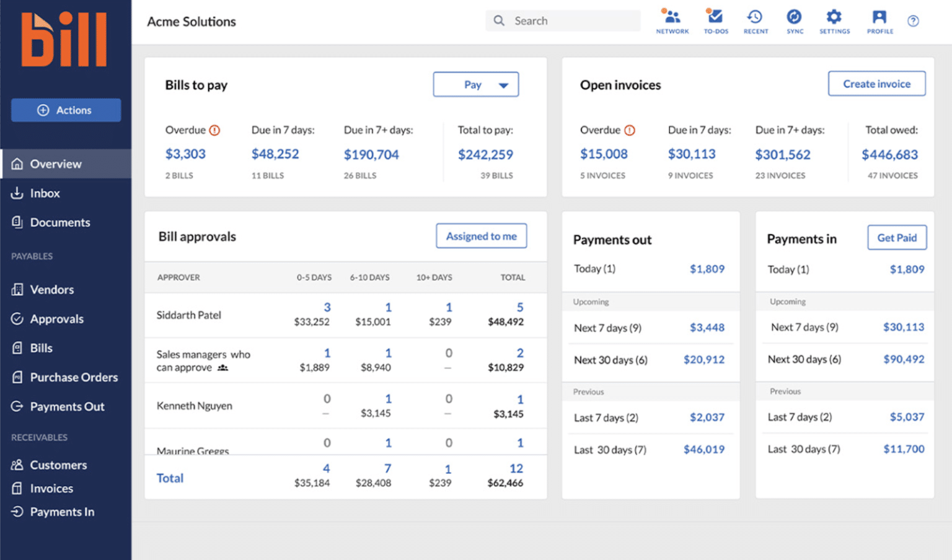Open the help icon

coord(913,20)
